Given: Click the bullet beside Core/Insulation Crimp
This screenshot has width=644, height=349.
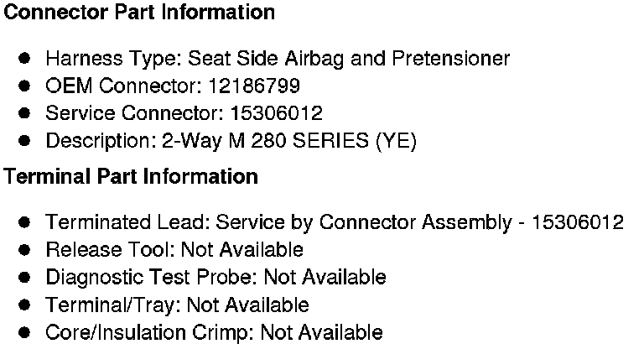Looking at the screenshot, I should (x=25, y=332).
